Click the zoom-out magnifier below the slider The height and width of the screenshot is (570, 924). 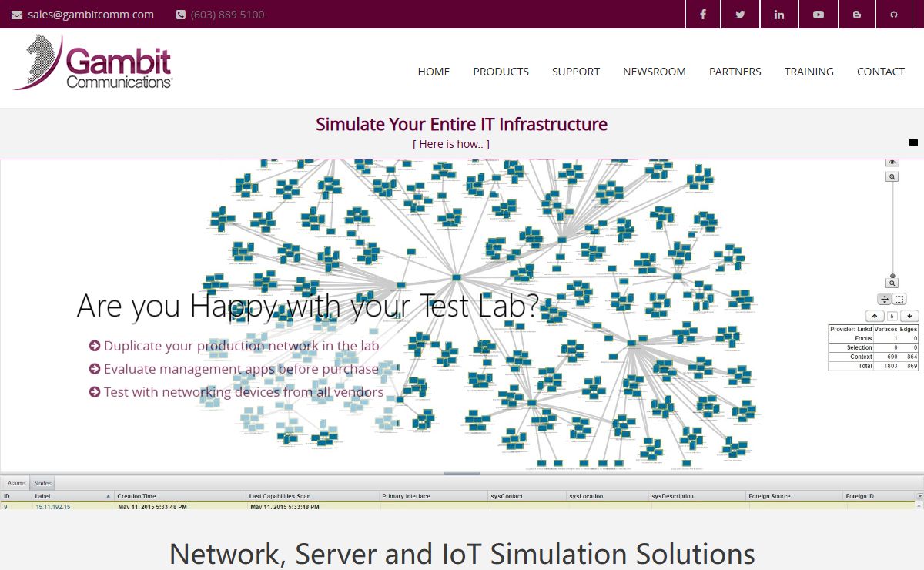coord(892,283)
